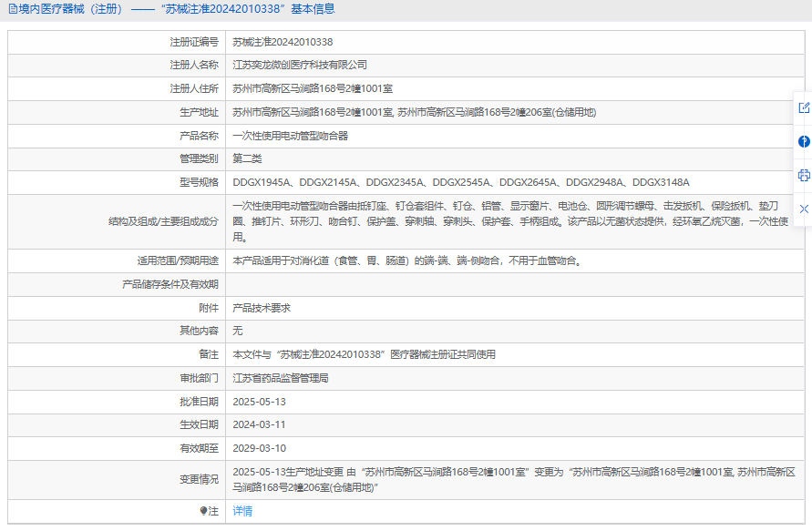Click model DDGX1945A specifications row
The width and height of the screenshot is (812, 531).
tap(461, 182)
